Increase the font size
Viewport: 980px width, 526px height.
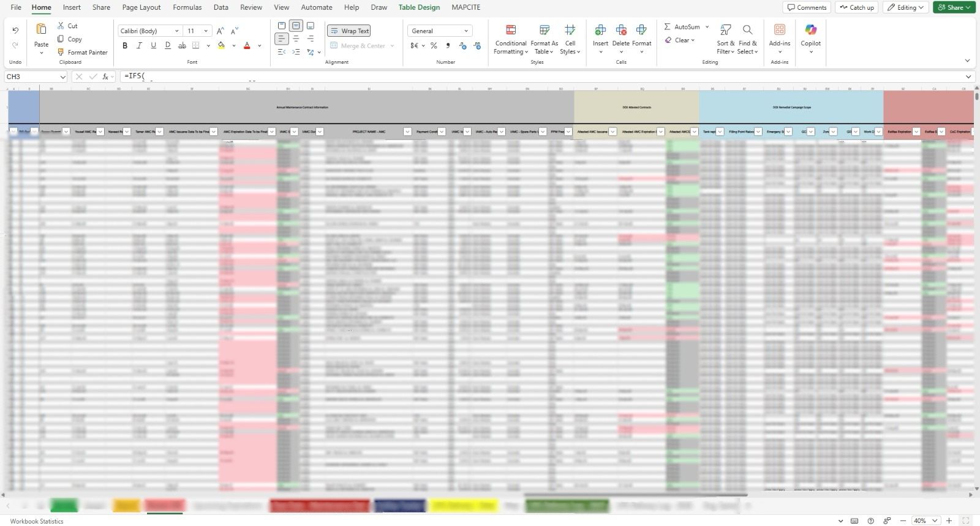[x=221, y=31]
